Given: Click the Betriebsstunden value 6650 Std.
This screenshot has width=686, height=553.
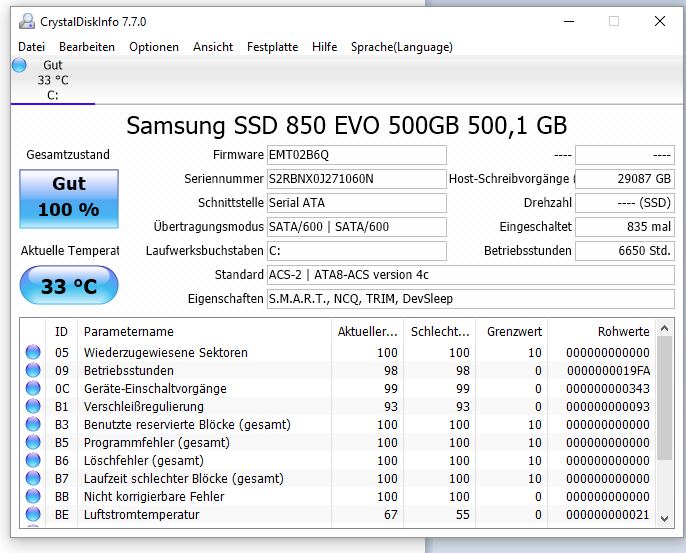Looking at the screenshot, I should pyautogui.click(x=625, y=251).
